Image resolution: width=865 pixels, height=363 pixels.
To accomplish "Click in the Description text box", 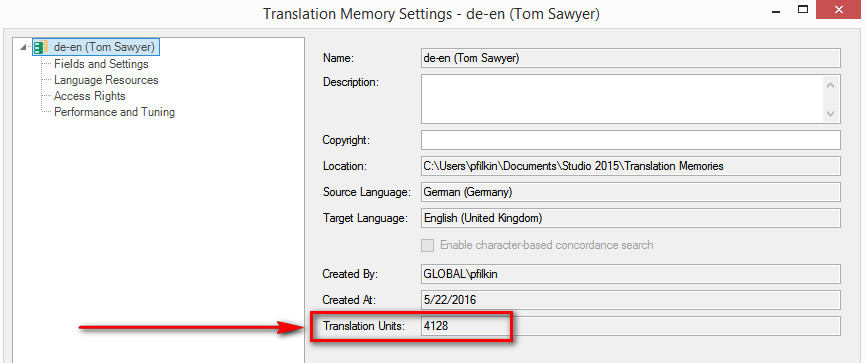I will (x=622, y=99).
